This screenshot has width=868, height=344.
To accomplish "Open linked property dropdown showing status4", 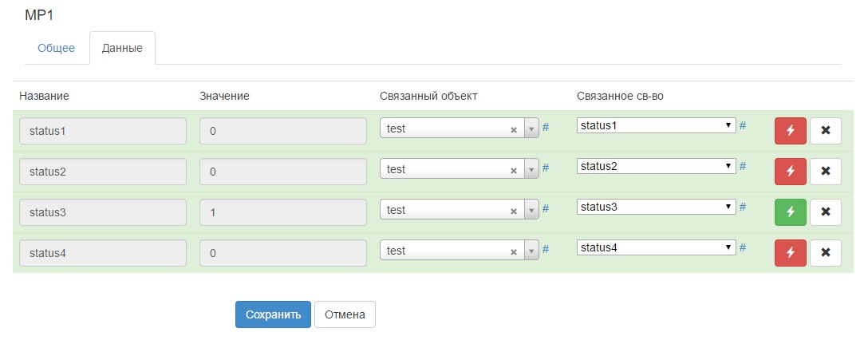I will [x=656, y=247].
